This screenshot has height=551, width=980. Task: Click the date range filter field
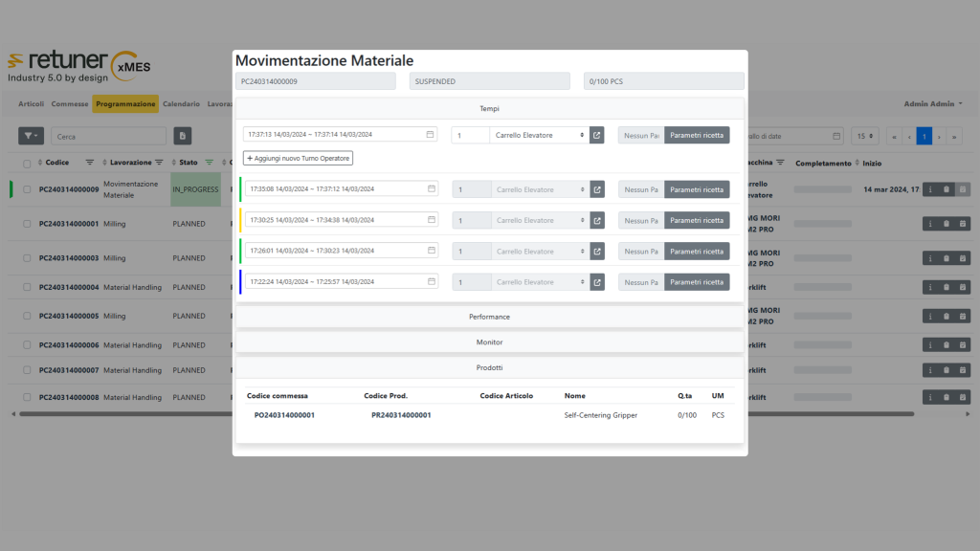click(x=794, y=136)
